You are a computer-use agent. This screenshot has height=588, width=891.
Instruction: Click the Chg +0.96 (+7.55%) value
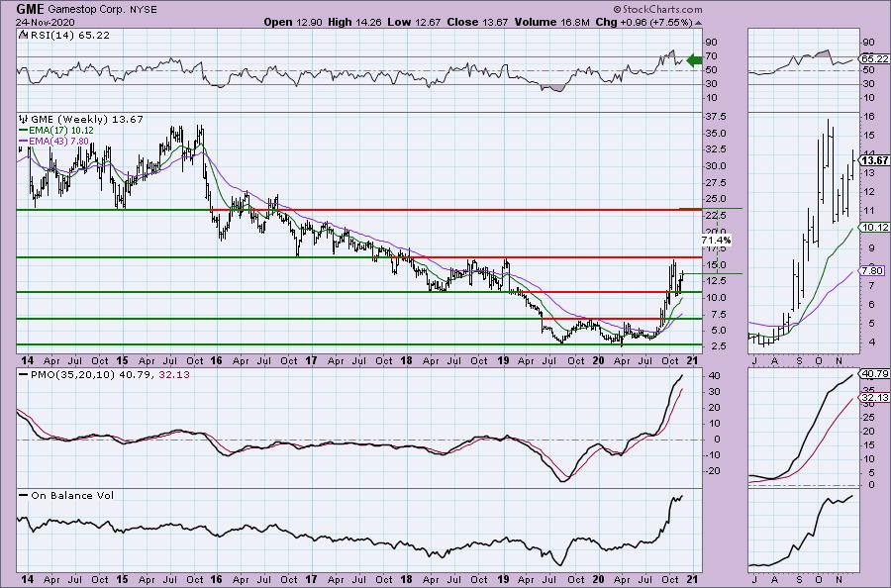pyautogui.click(x=644, y=22)
